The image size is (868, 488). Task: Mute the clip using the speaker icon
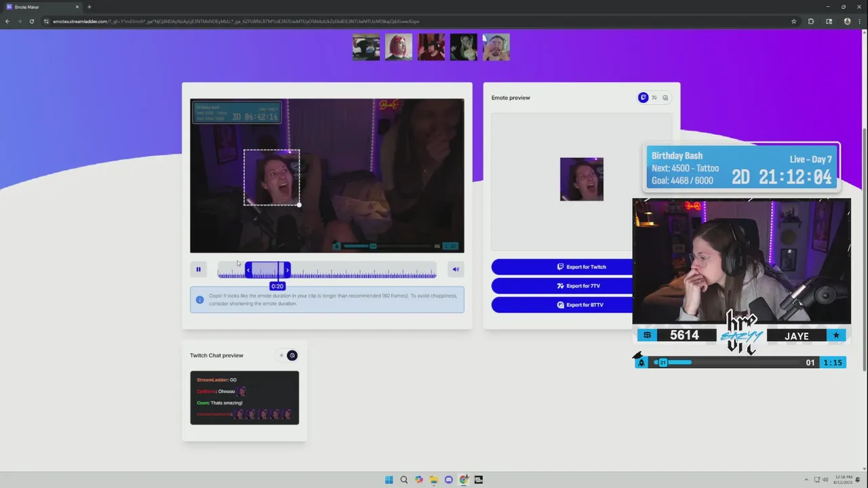(x=456, y=270)
